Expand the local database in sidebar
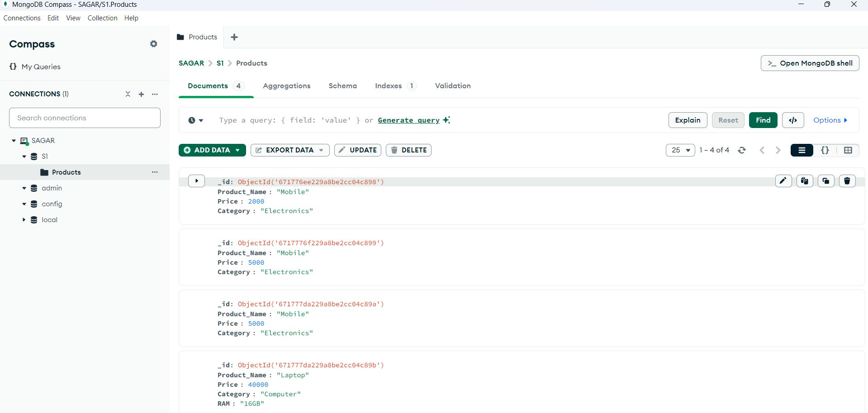 [x=24, y=219]
